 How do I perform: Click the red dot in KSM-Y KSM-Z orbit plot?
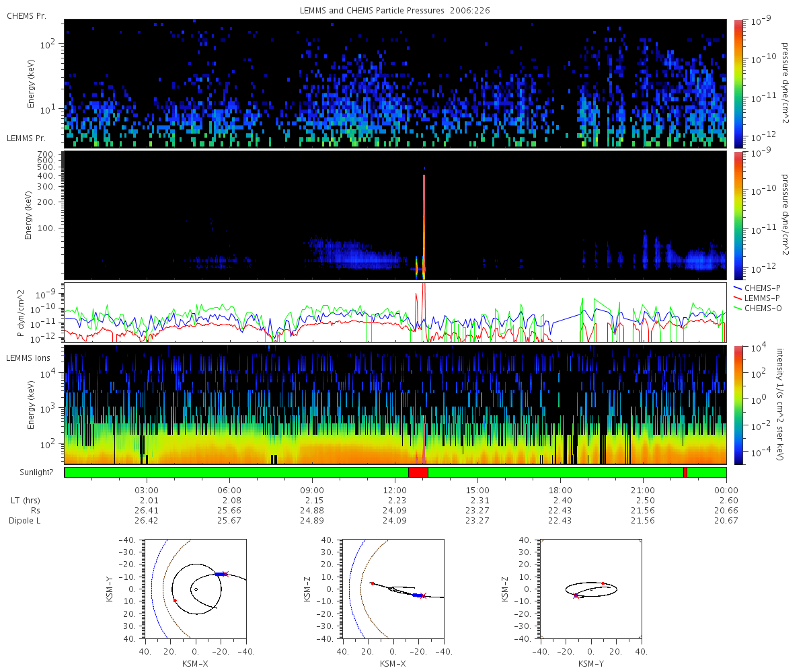point(603,583)
